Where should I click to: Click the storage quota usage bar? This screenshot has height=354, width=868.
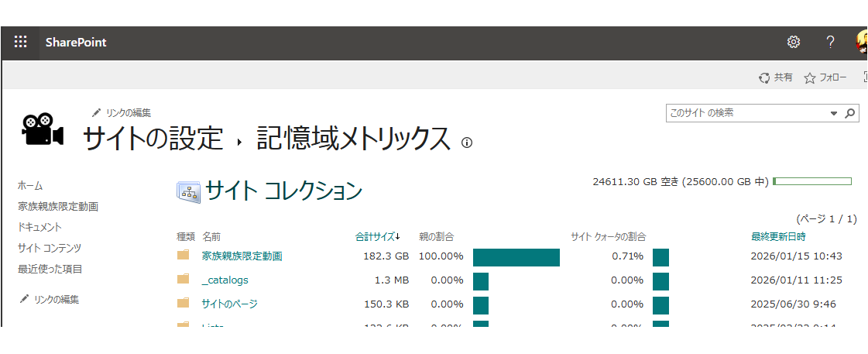coord(811,181)
